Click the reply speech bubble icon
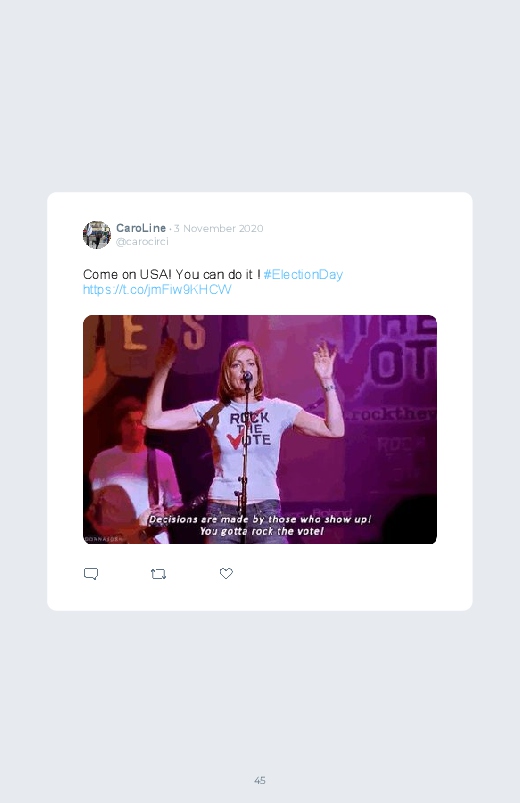520x803 pixels. (91, 574)
